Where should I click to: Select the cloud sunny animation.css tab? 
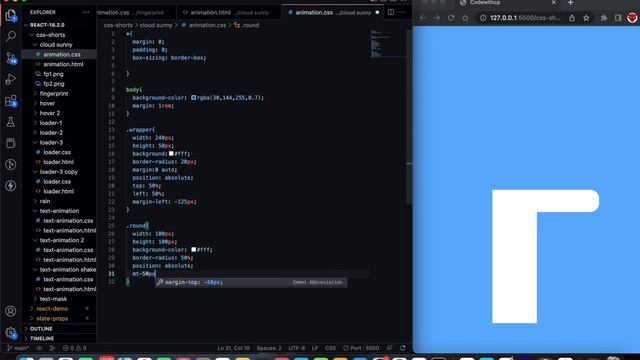[333, 12]
